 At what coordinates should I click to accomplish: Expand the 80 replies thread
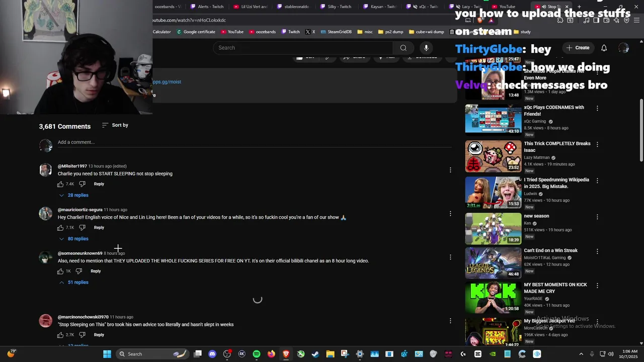(x=73, y=239)
